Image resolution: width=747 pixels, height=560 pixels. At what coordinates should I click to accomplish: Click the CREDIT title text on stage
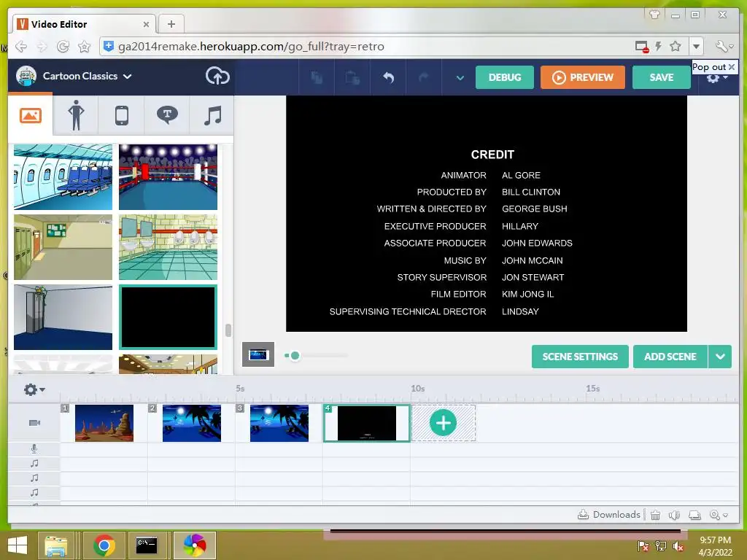492,155
